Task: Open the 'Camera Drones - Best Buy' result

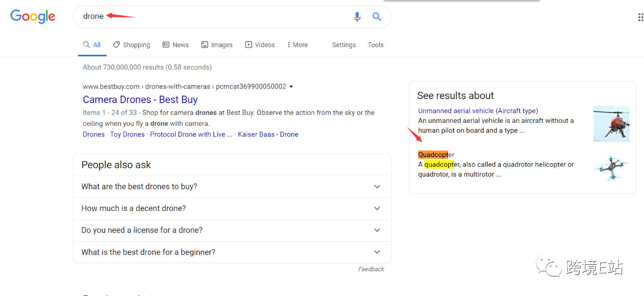Action: [140, 100]
